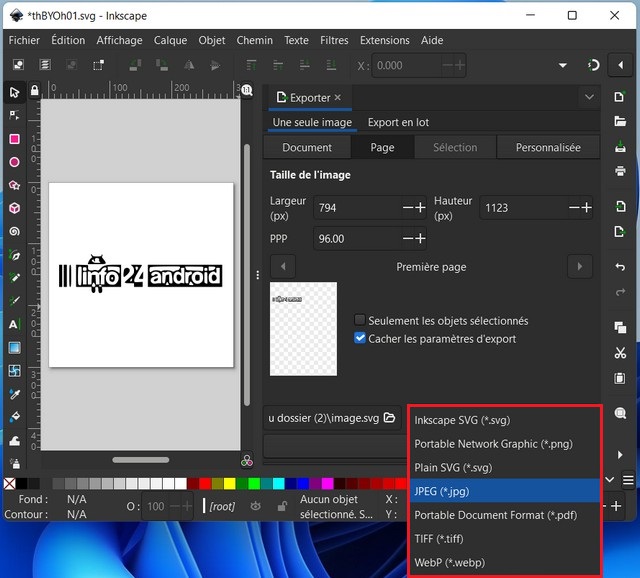The image size is (640, 578).
Task: Choose TIFF (*.tiff) format
Action: (505, 539)
